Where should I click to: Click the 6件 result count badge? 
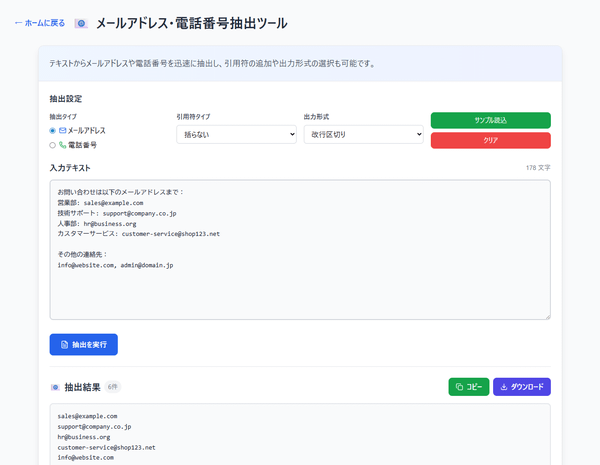coord(112,387)
